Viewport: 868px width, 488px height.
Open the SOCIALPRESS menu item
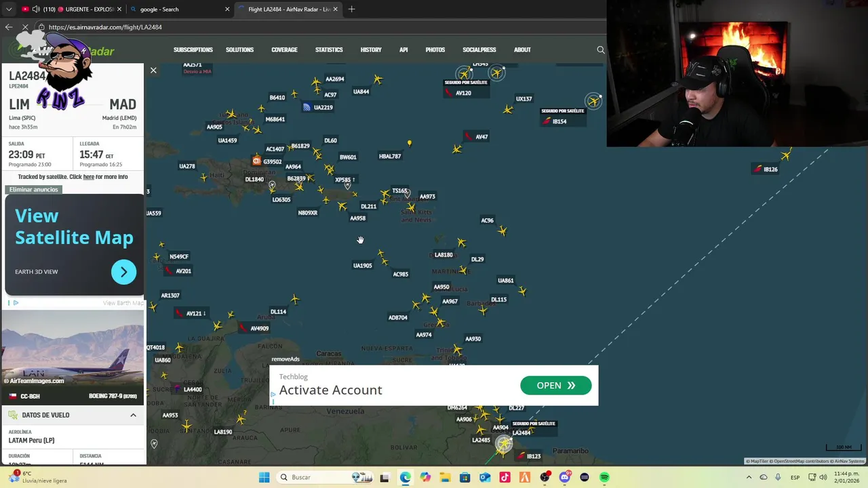tap(479, 49)
